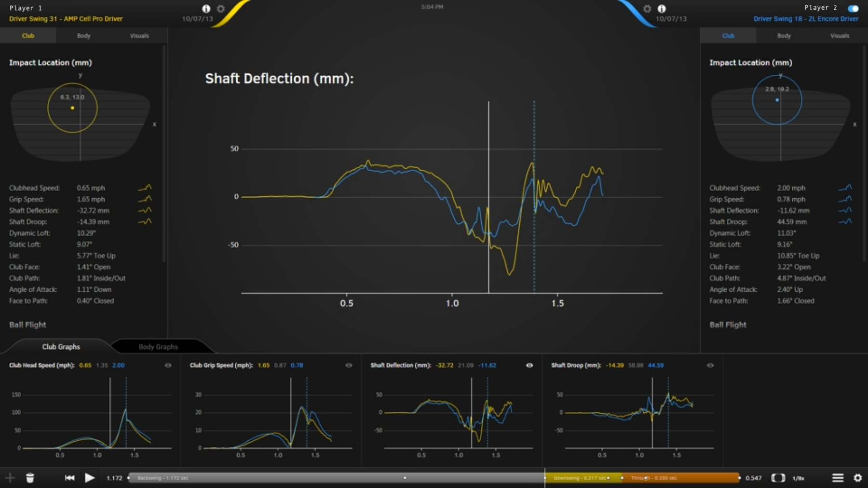Toggle visibility eye on Shaft Deflection graph

[x=529, y=366]
